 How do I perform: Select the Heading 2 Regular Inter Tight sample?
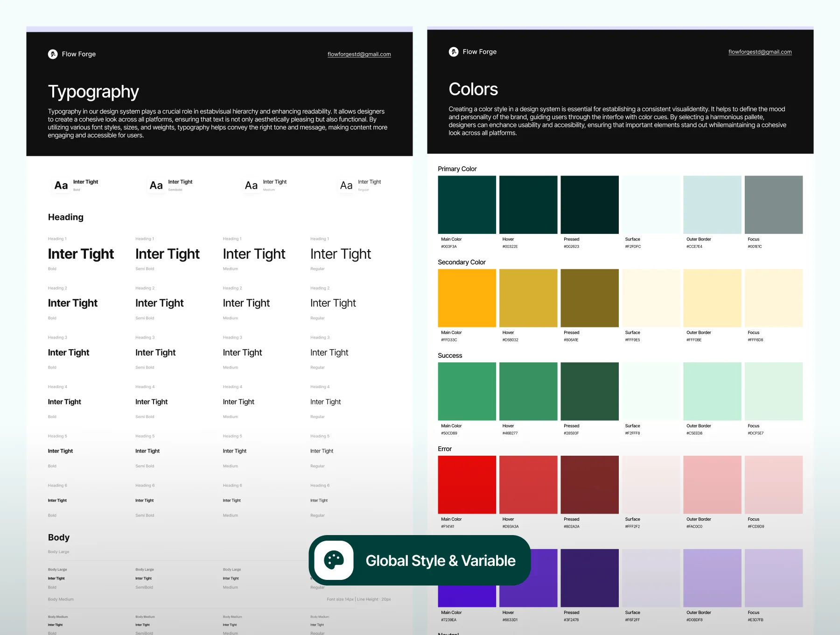333,303
